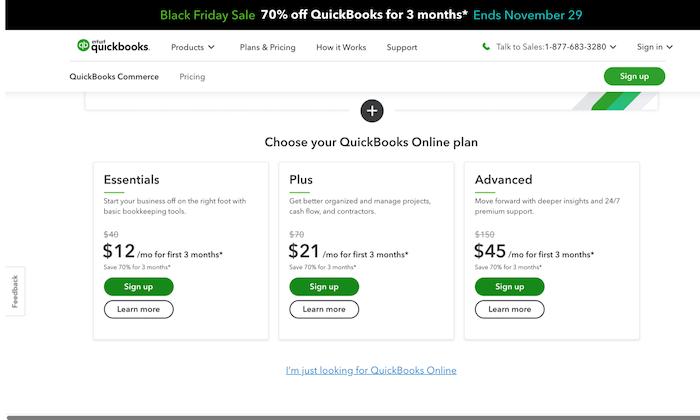Follow the I'm just looking for QuickBooks Online link

pyautogui.click(x=371, y=370)
